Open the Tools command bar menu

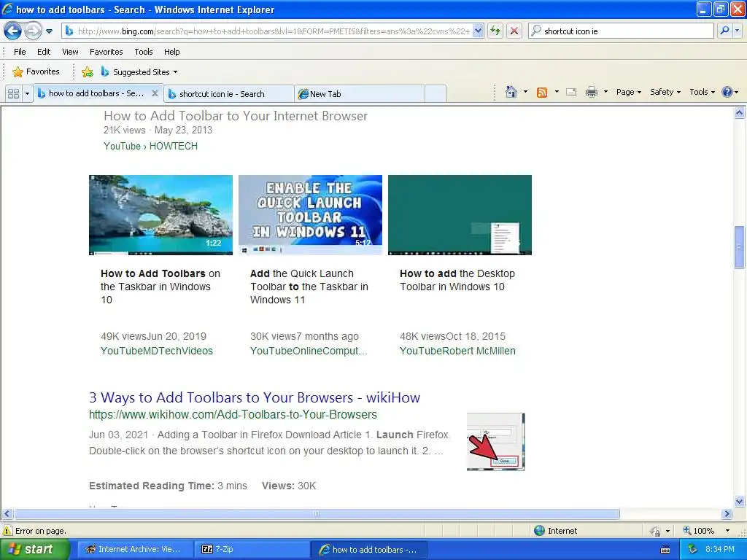point(702,92)
